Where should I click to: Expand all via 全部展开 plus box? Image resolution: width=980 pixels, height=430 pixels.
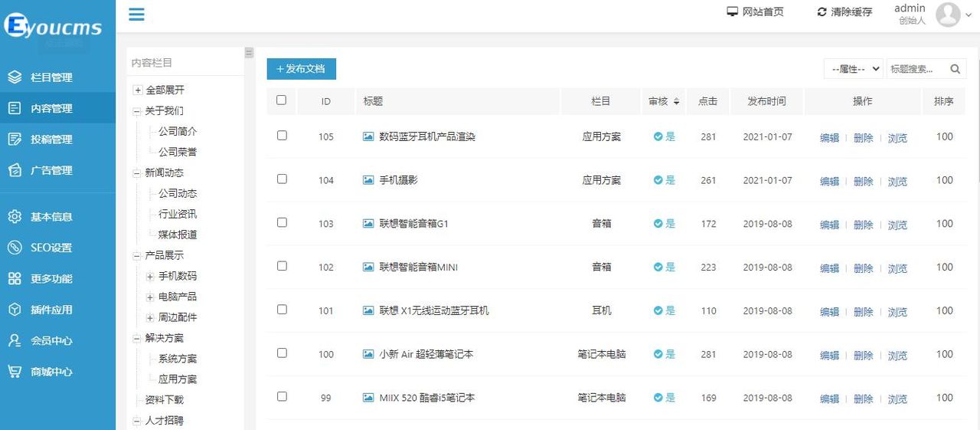tap(137, 90)
